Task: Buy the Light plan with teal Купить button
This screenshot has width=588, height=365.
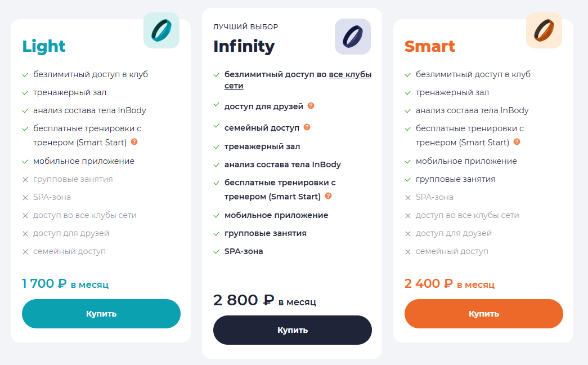Action: point(101,314)
